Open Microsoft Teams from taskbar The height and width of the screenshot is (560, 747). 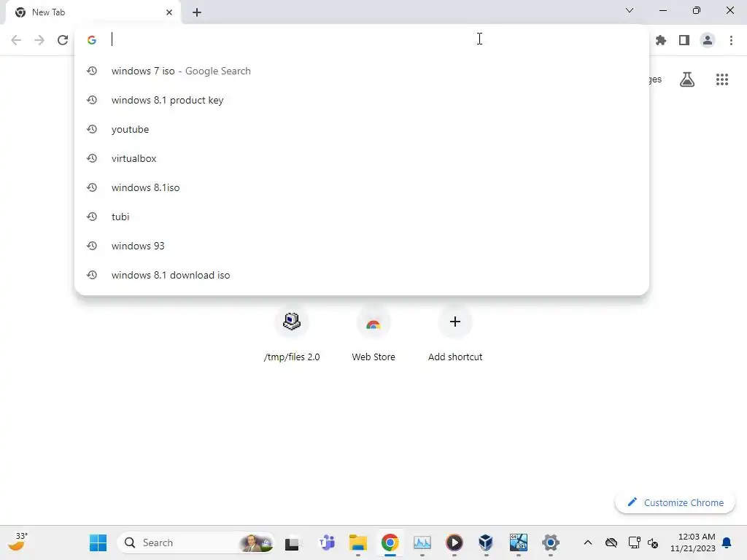[327, 542]
